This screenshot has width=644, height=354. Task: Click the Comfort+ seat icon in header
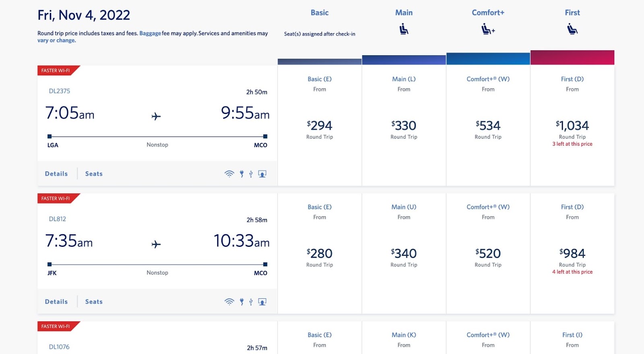pyautogui.click(x=488, y=29)
